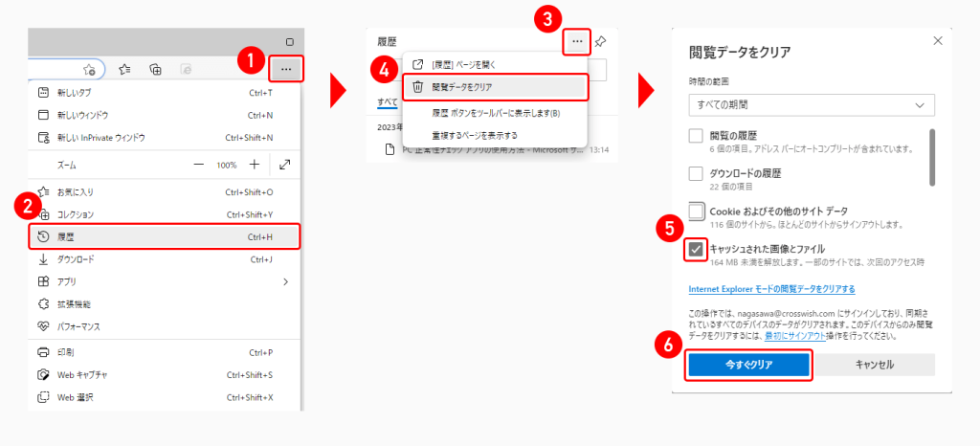Choose 閲覧データをクリア from the context menu
The width and height of the screenshot is (980, 446).
[494, 87]
